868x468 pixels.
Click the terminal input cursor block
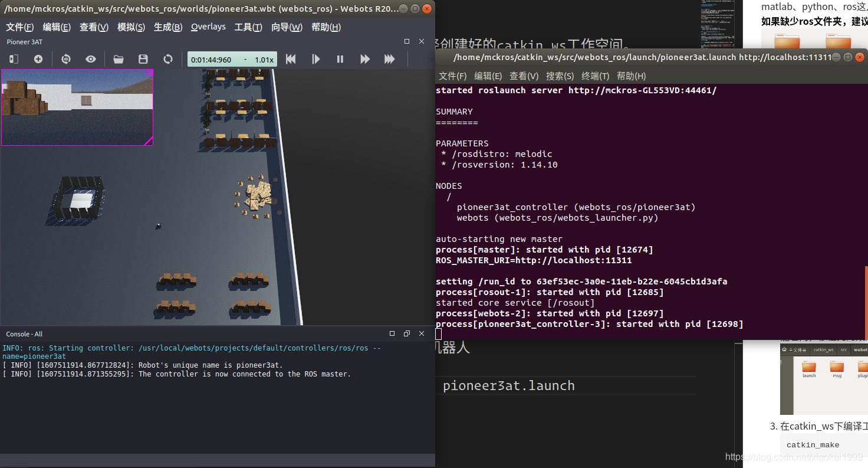pos(439,334)
